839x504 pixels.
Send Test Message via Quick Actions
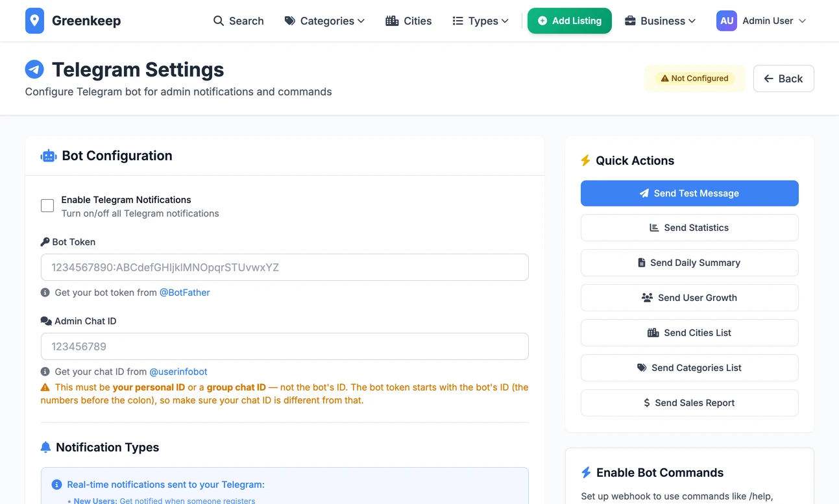(x=690, y=193)
